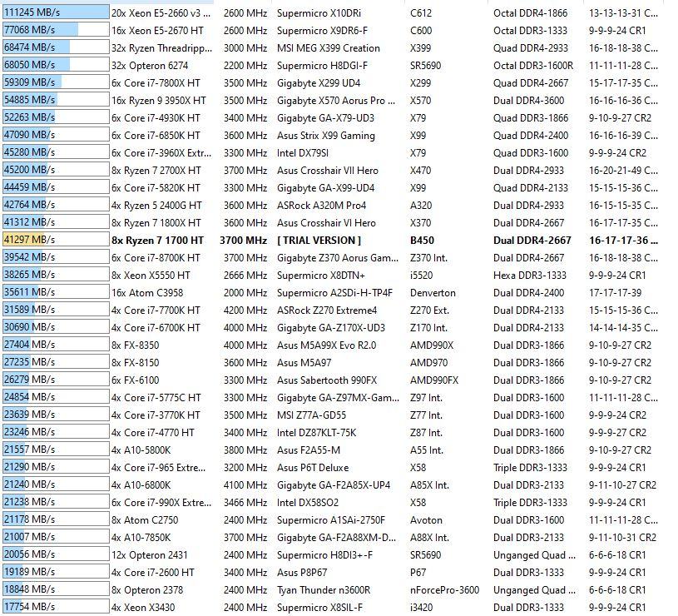Select the 4x A10-7850K row

(x=330, y=537)
